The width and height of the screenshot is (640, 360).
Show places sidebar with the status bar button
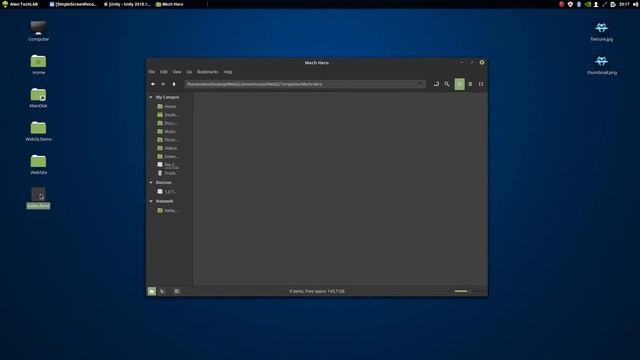click(152, 291)
